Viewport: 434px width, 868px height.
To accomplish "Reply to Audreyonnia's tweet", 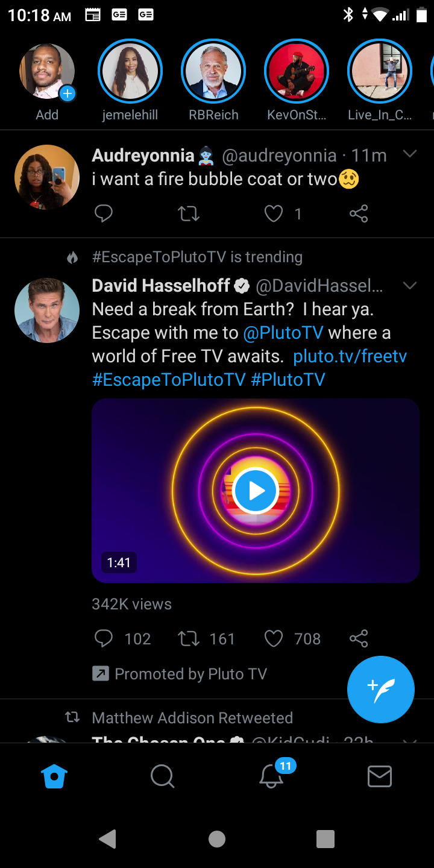I will pos(104,213).
